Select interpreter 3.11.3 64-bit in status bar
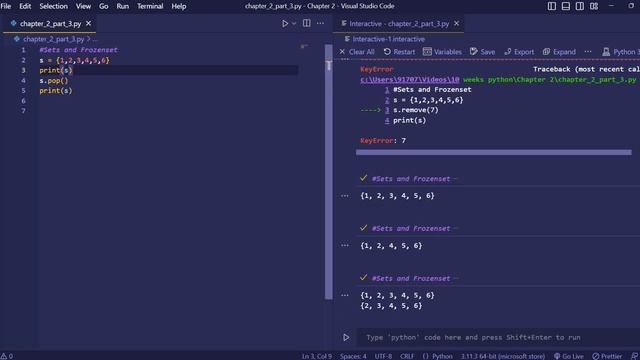Screen dimensions: 640x360 point(503,356)
